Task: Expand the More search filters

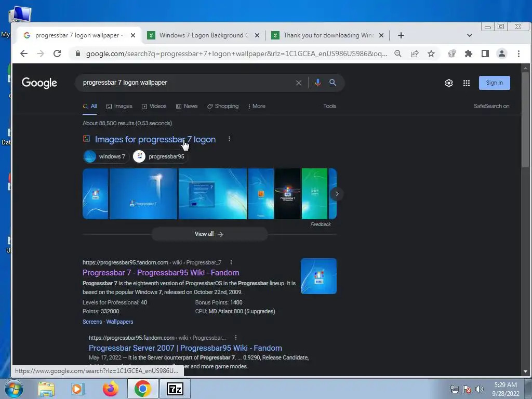Action: [x=257, y=106]
